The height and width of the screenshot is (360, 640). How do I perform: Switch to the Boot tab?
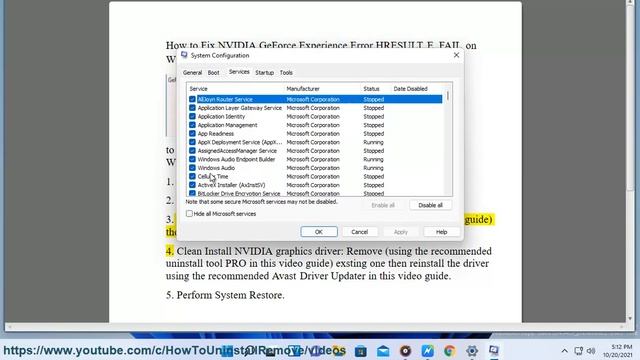pos(213,73)
